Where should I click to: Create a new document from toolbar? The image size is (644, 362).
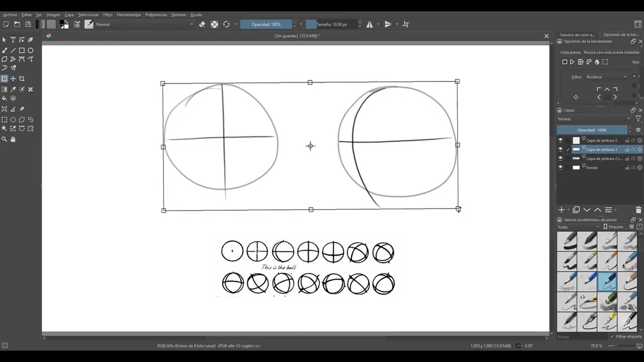click(6, 24)
